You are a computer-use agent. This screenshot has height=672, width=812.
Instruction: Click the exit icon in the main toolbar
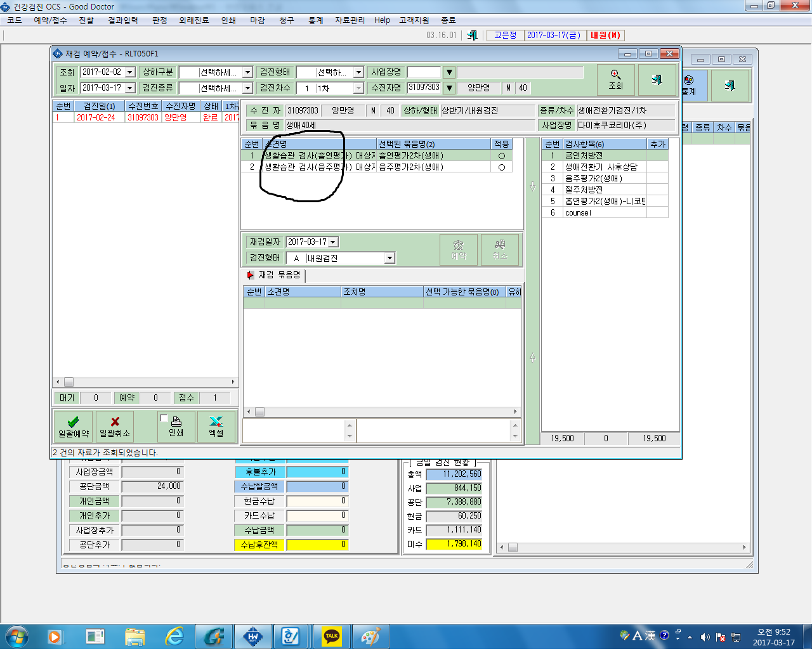click(472, 36)
